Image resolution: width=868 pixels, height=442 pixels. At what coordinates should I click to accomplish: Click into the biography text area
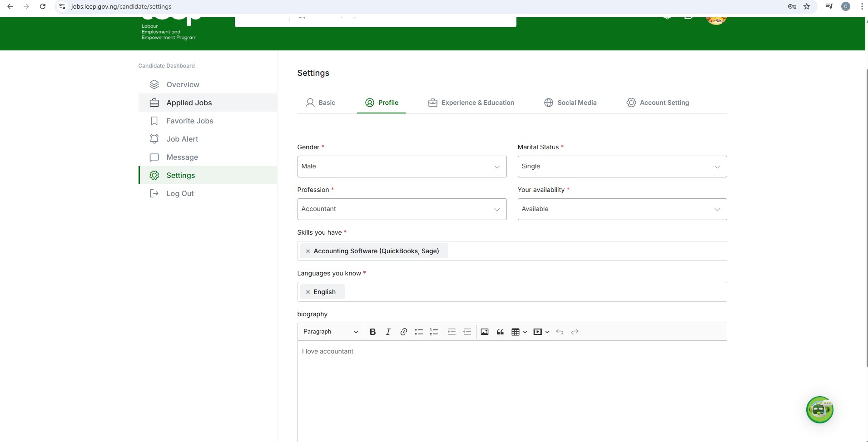[x=512, y=390]
